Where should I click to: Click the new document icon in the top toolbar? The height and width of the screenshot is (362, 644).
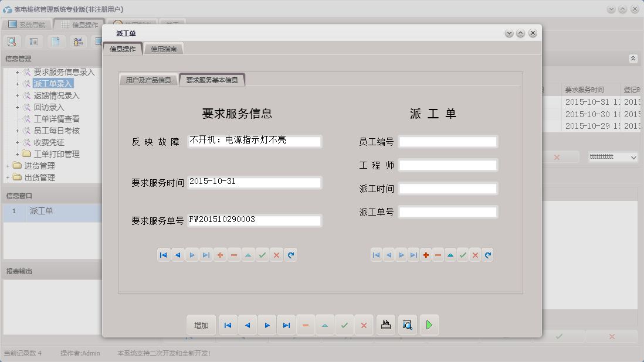pyautogui.click(x=55, y=41)
